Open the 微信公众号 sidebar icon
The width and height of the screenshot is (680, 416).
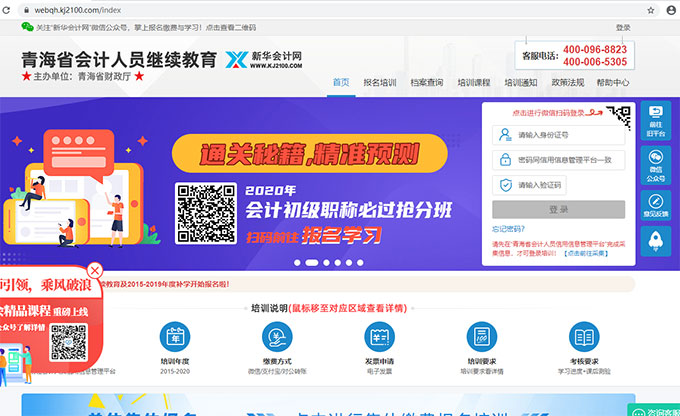656,164
